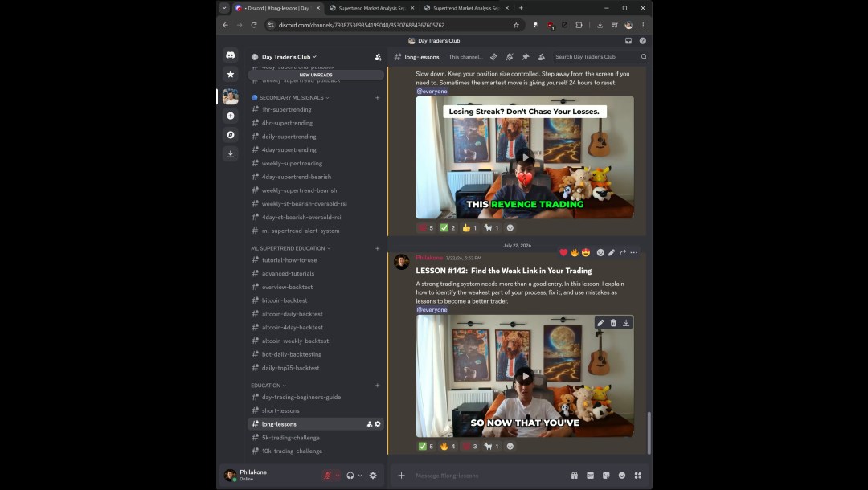The width and height of the screenshot is (868, 490).
Task: Collapse the SECONDARY ML SIGNALS category
Action: pyautogui.click(x=290, y=98)
